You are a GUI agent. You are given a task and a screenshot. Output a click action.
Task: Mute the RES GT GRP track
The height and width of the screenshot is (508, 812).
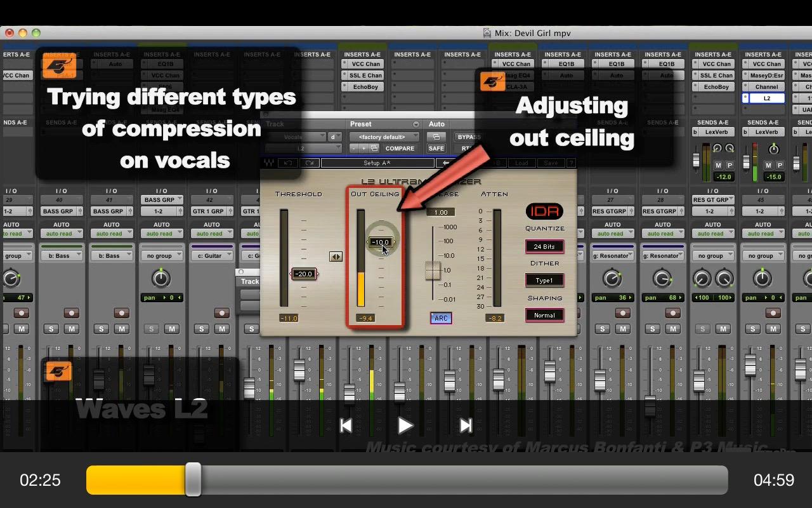[723, 329]
